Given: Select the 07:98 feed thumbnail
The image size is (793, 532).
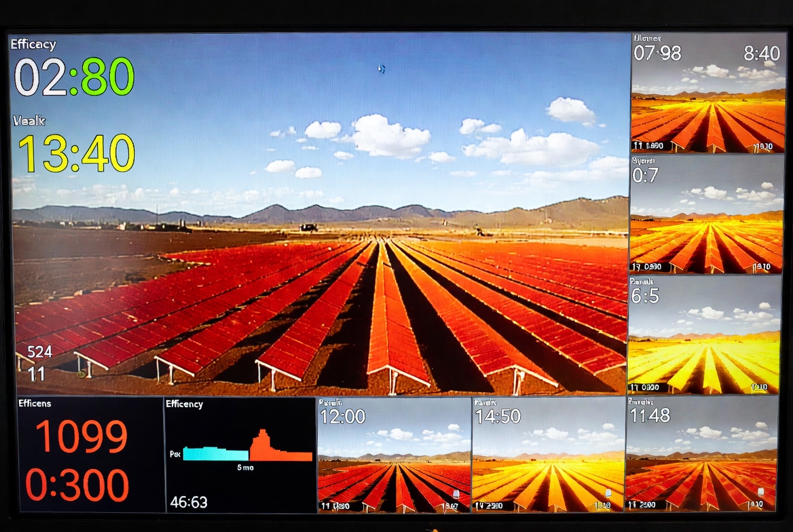Looking at the screenshot, I should pyautogui.click(x=707, y=94).
